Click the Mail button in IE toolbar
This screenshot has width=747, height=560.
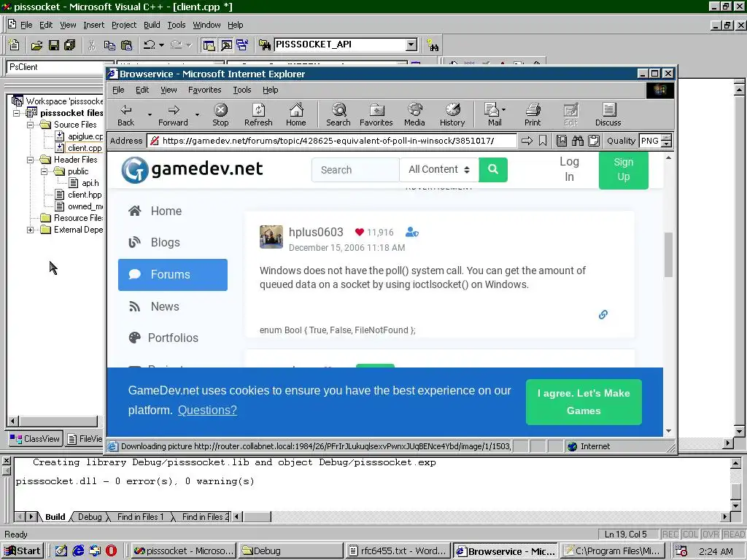coord(495,115)
